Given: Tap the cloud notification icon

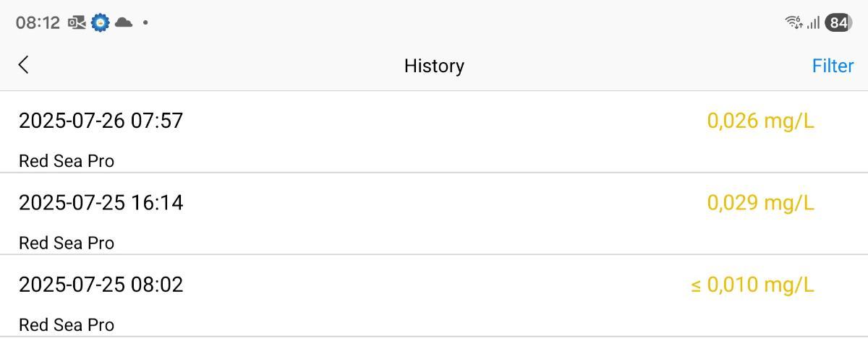Looking at the screenshot, I should tap(124, 22).
